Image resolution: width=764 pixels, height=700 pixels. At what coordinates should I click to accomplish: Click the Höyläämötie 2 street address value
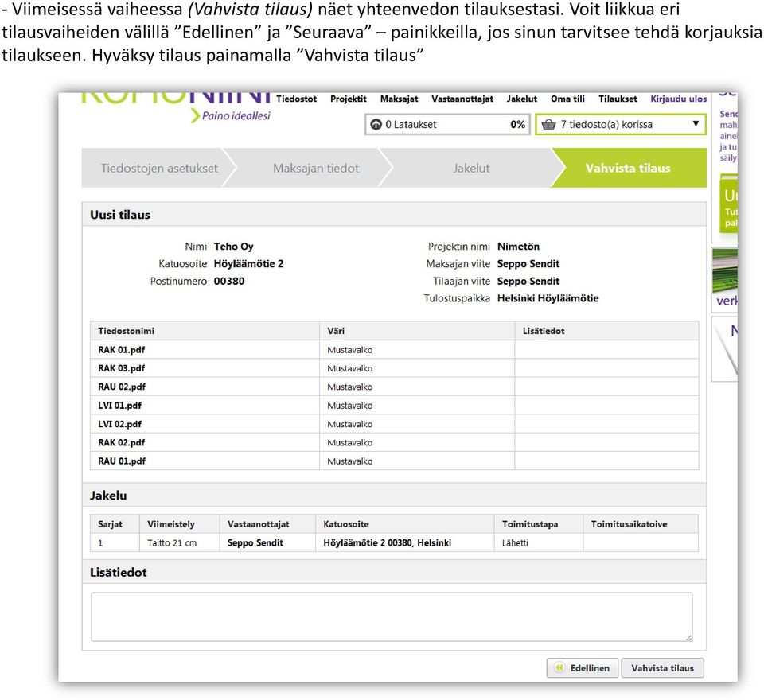coord(248,263)
